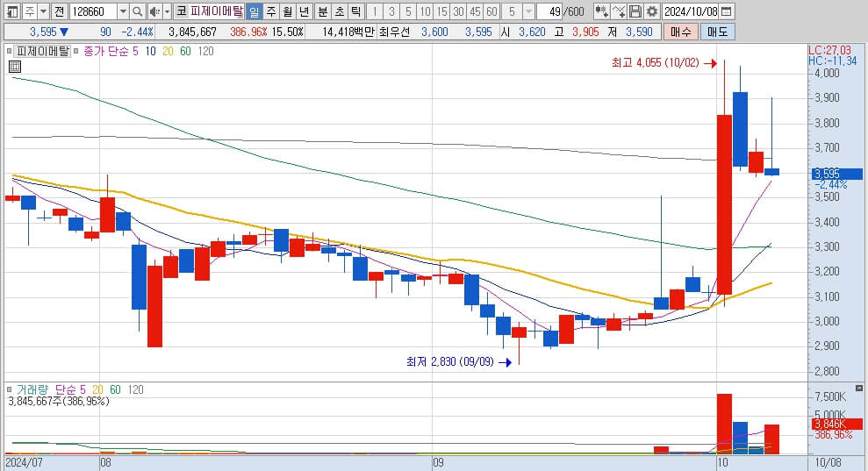Click the -2.44% change rate value

(137, 32)
